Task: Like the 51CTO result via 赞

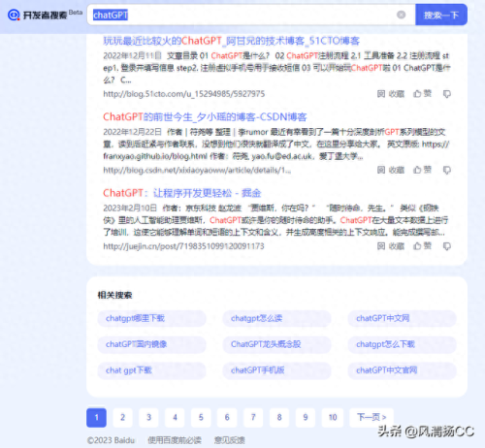Action: 422,94
